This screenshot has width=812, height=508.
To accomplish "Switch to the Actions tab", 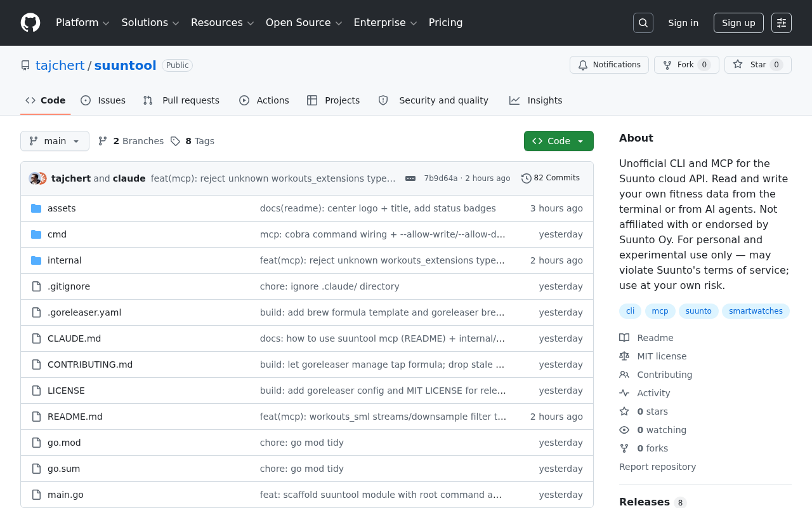I will pyautogui.click(x=264, y=100).
